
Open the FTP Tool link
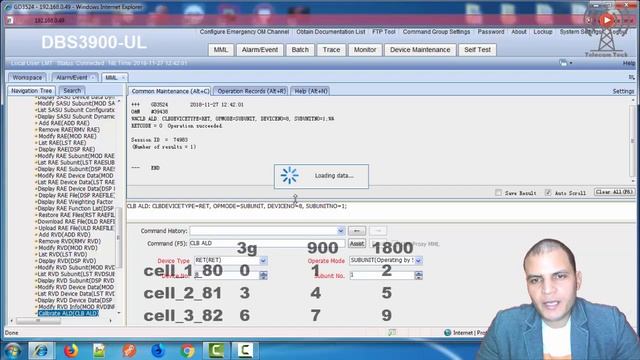[x=384, y=32]
